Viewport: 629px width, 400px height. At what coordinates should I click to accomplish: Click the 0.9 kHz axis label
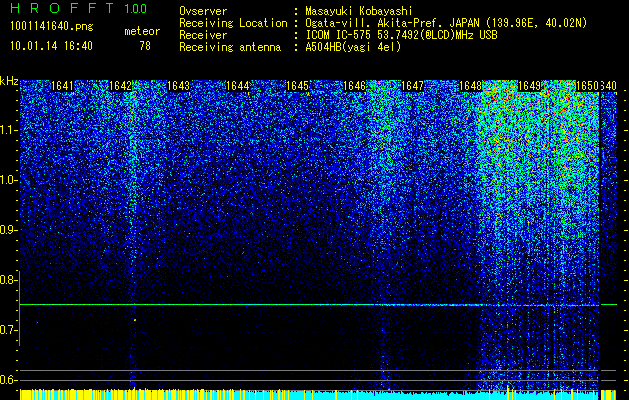click(8, 230)
